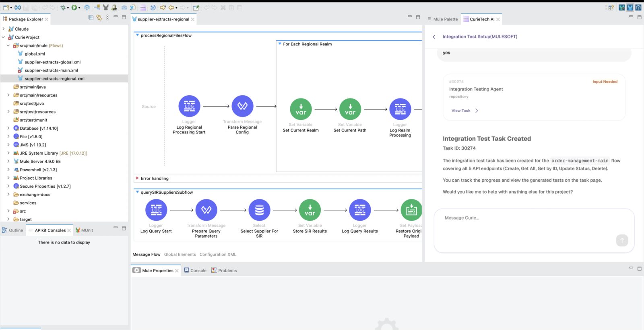Click Link with Editor icon in Package Explorer

pos(99,18)
